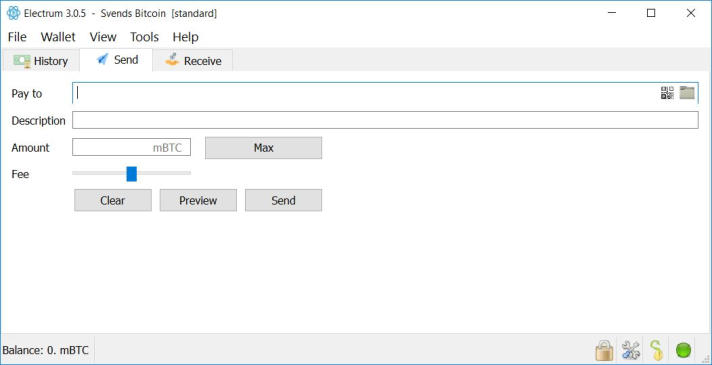Click the Electrum logo in title bar
The image size is (712, 365).
(13, 13)
